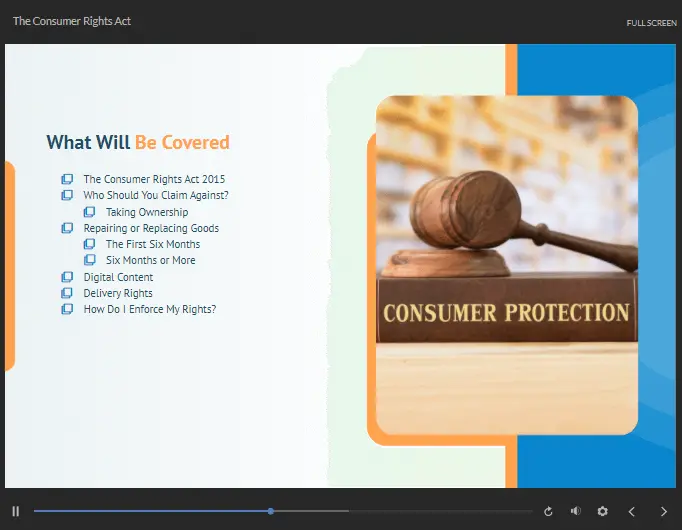Open the 'Taking Ownership' subtopic
Image resolution: width=682 pixels, height=530 pixels.
tap(146, 212)
